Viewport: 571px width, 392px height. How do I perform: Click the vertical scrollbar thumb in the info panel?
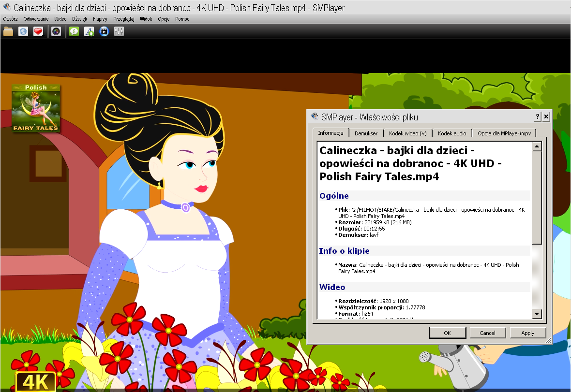click(537, 198)
